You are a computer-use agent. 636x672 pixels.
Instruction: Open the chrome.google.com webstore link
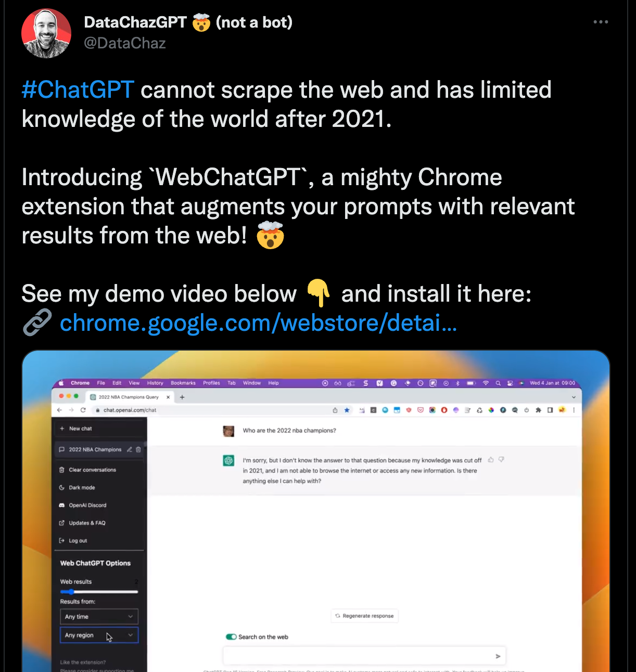click(258, 322)
